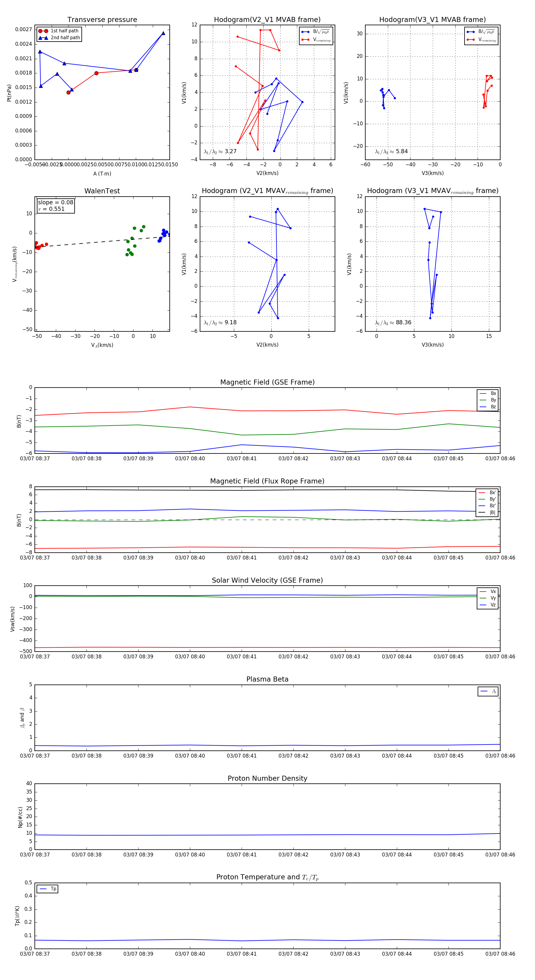The width and height of the screenshot is (535, 980).
Task: Click the |B| legend entry in flux rope plot
Action: click(x=487, y=513)
